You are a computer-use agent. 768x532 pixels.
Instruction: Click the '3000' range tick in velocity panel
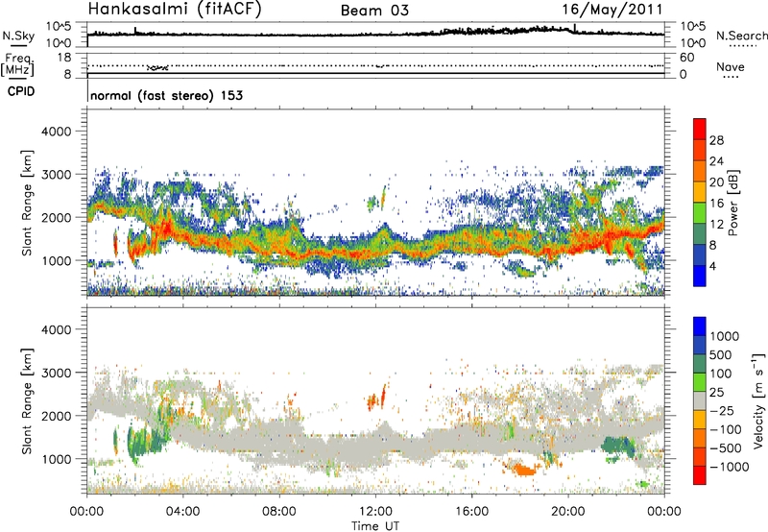pyautogui.click(x=56, y=373)
